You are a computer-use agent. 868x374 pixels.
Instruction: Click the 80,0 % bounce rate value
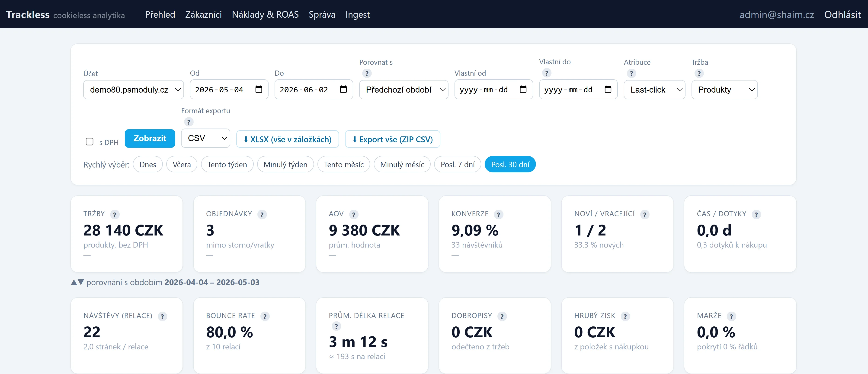coord(230,332)
